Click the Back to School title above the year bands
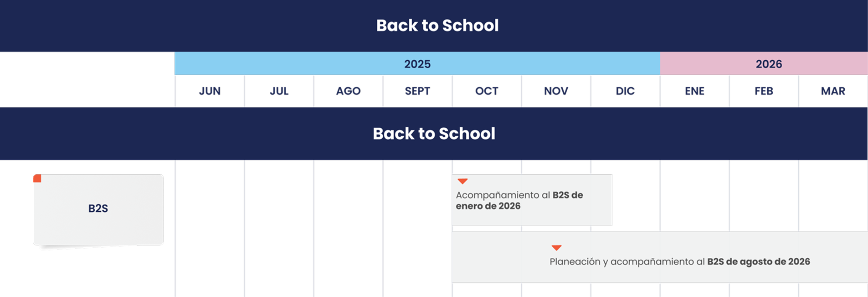The height and width of the screenshot is (297, 868). (x=437, y=26)
